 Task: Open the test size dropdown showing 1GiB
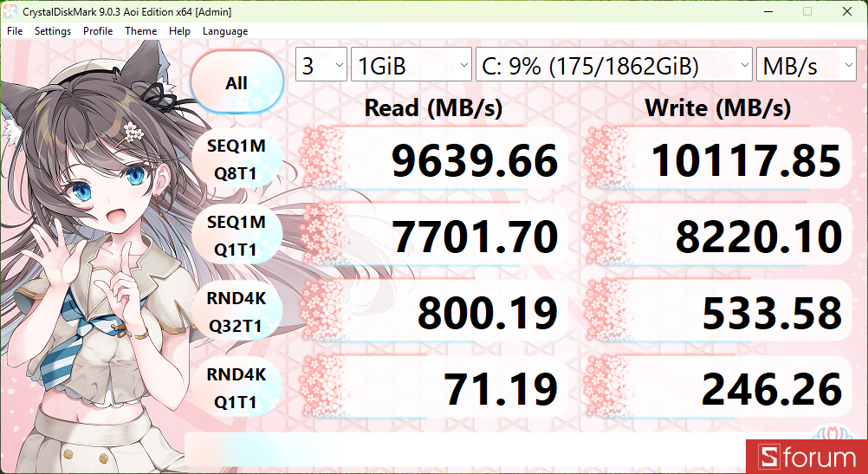coord(411,65)
